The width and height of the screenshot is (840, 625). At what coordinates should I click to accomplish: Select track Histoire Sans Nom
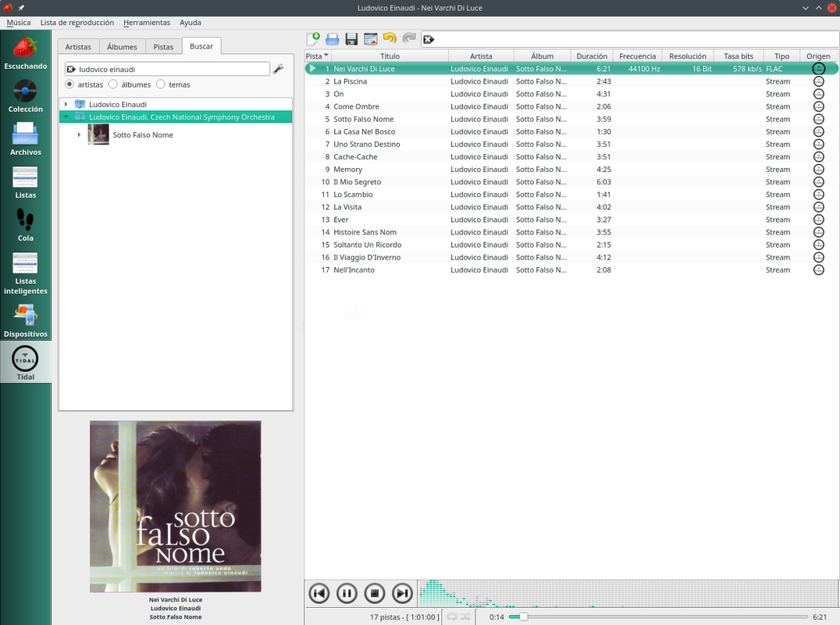pyautogui.click(x=365, y=232)
